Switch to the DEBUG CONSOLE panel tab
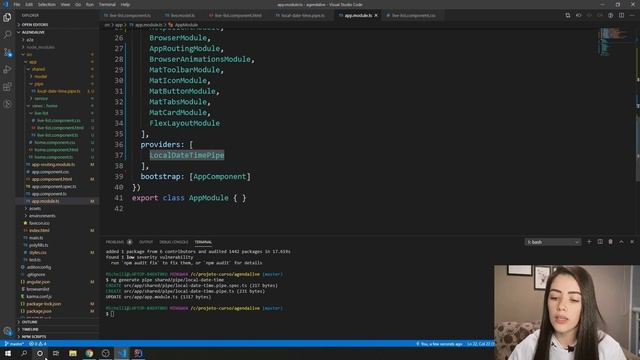The image size is (640, 360). point(174,242)
